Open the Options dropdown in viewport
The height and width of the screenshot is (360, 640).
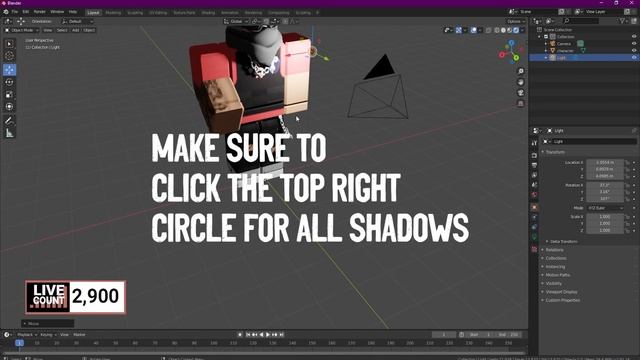tap(516, 21)
